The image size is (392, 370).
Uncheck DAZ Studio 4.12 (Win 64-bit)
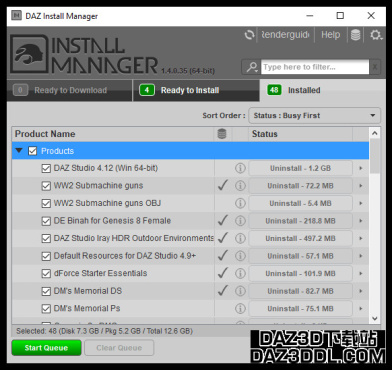(46, 168)
